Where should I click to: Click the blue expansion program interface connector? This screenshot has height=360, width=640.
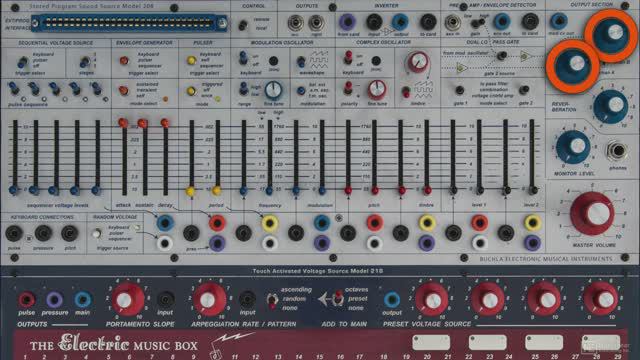point(129,23)
